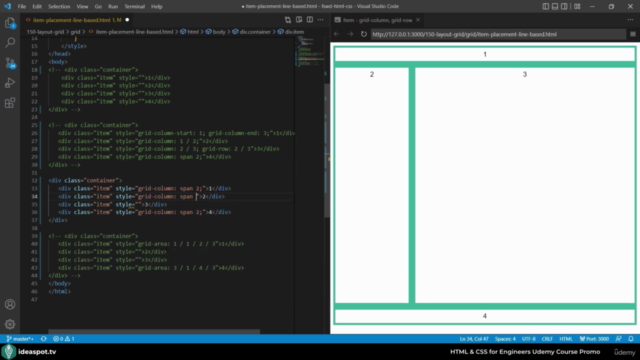
Task: Click the Split Editor Right icon
Action: tap(310, 20)
